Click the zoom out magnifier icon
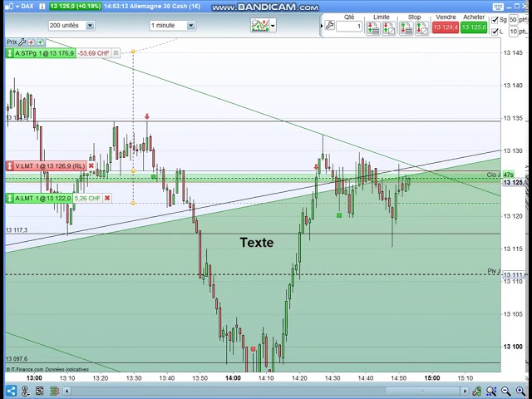 (505, 391)
